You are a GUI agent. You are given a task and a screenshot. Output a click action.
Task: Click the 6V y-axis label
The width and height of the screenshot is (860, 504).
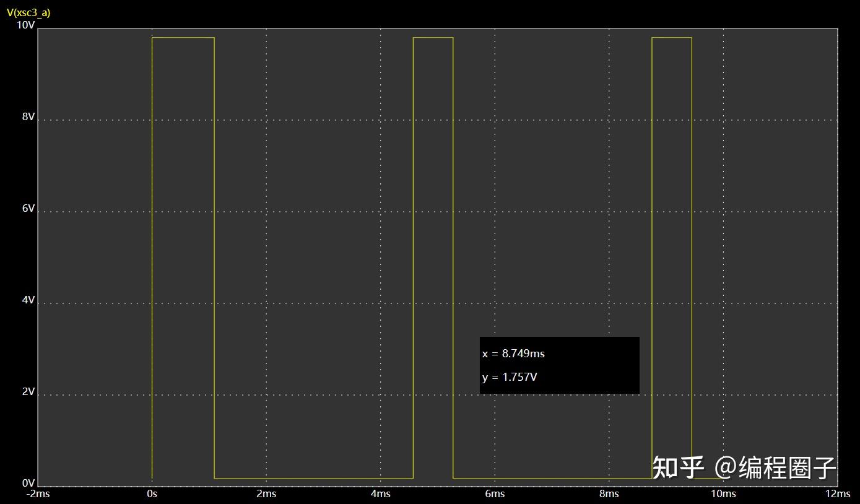[28, 209]
